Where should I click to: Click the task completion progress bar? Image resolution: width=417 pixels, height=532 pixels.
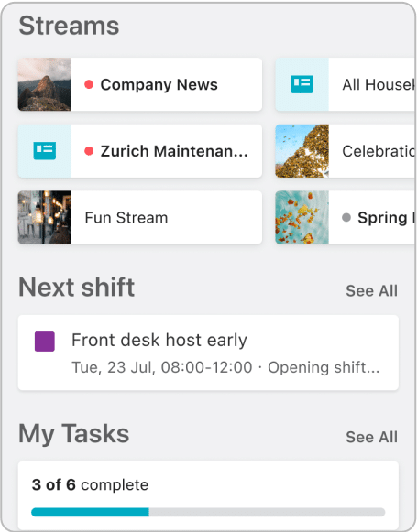pyautogui.click(x=208, y=512)
